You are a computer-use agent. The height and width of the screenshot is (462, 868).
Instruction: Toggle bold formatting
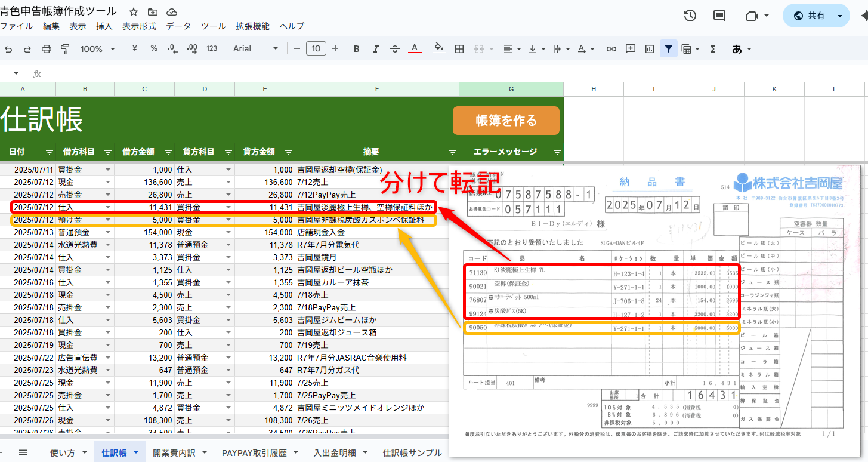356,49
